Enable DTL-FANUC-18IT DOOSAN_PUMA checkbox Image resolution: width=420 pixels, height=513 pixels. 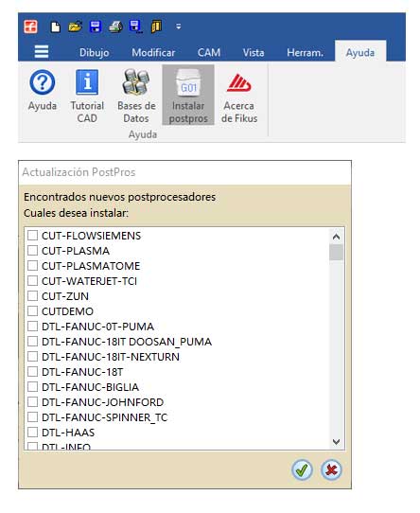pyautogui.click(x=32, y=342)
